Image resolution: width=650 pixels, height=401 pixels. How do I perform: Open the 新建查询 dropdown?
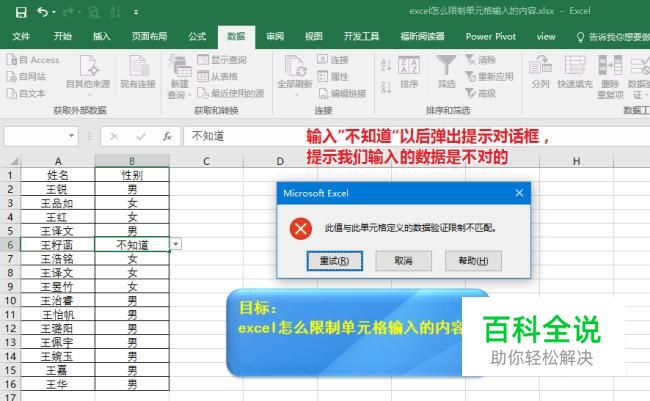coord(179,77)
